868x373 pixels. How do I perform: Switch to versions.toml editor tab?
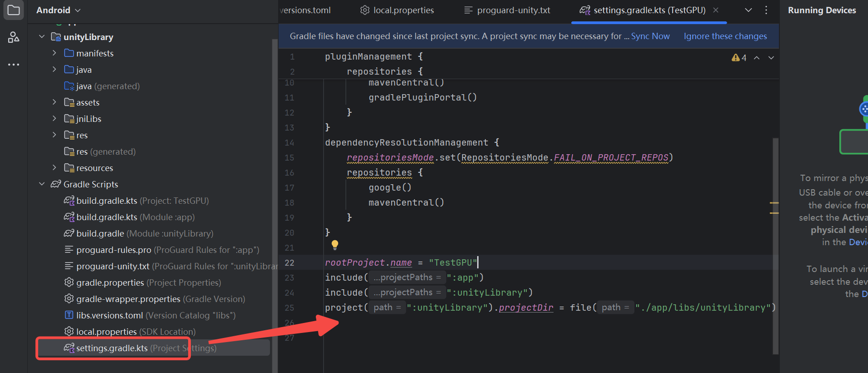tap(305, 10)
